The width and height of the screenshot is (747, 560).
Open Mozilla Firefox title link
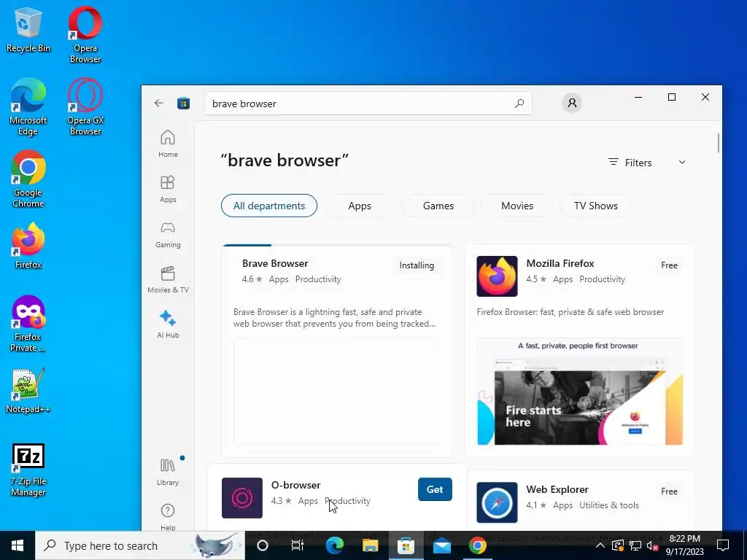point(560,263)
